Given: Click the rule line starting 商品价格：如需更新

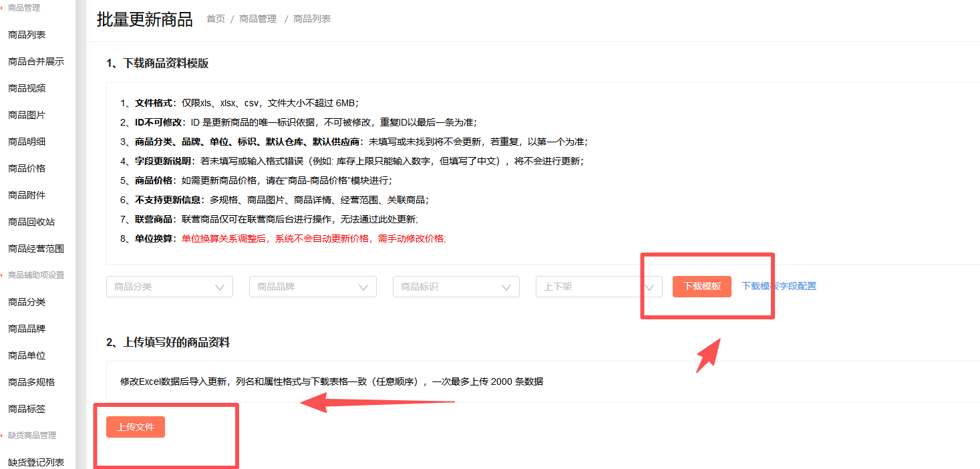Looking at the screenshot, I should coord(257,180).
